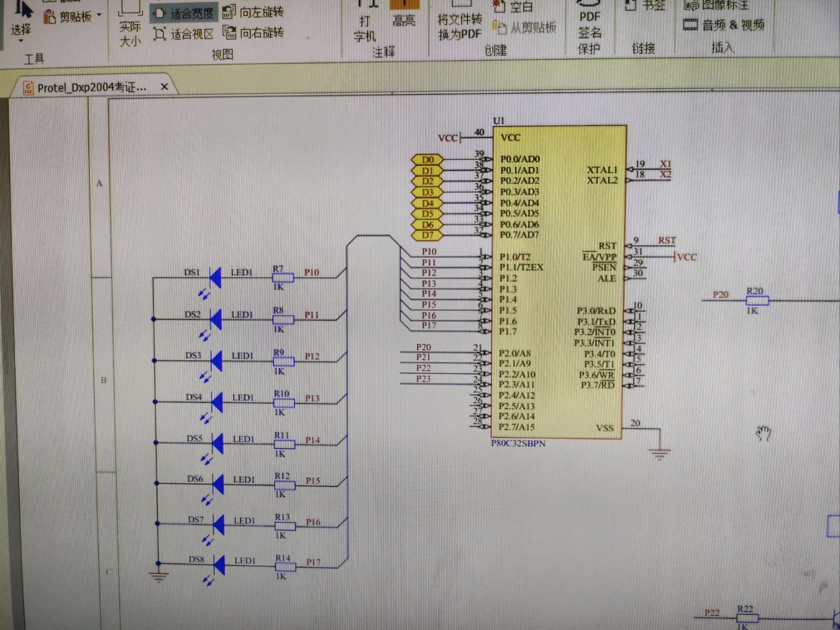Click the 剪贴板 clipboard icon
Viewport: 840px width, 630px height.
(x=49, y=16)
